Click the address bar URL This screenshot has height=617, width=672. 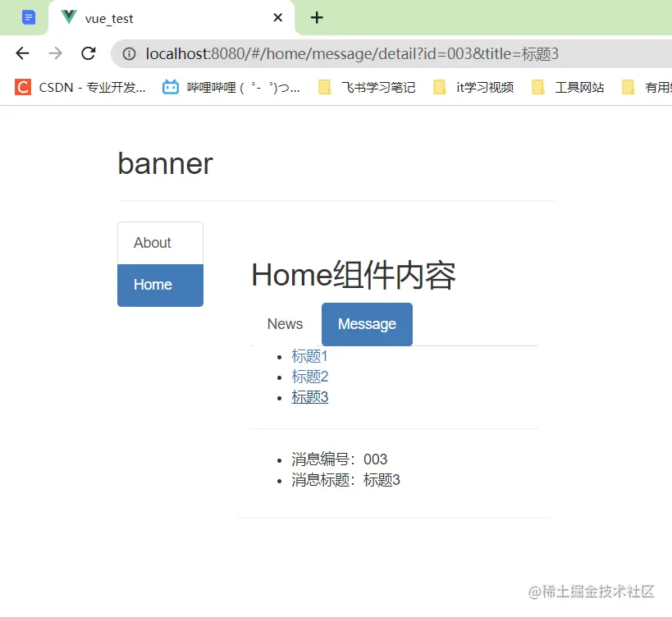(x=352, y=54)
